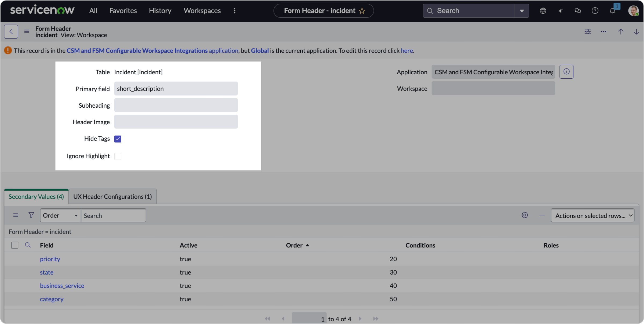
Task: Uncheck the Hide Tags checkbox
Action: click(118, 139)
